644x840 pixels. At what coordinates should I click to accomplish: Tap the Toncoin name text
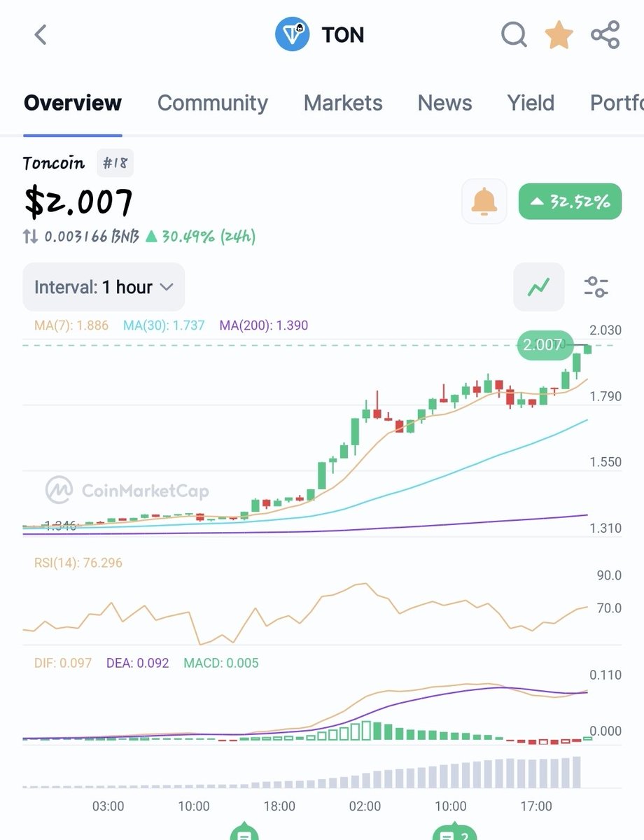point(54,163)
